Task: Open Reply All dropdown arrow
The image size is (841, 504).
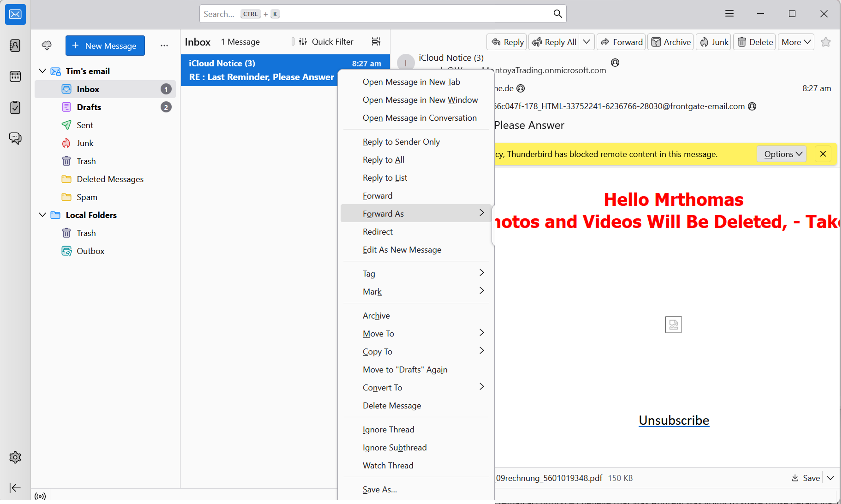Action: (x=587, y=42)
